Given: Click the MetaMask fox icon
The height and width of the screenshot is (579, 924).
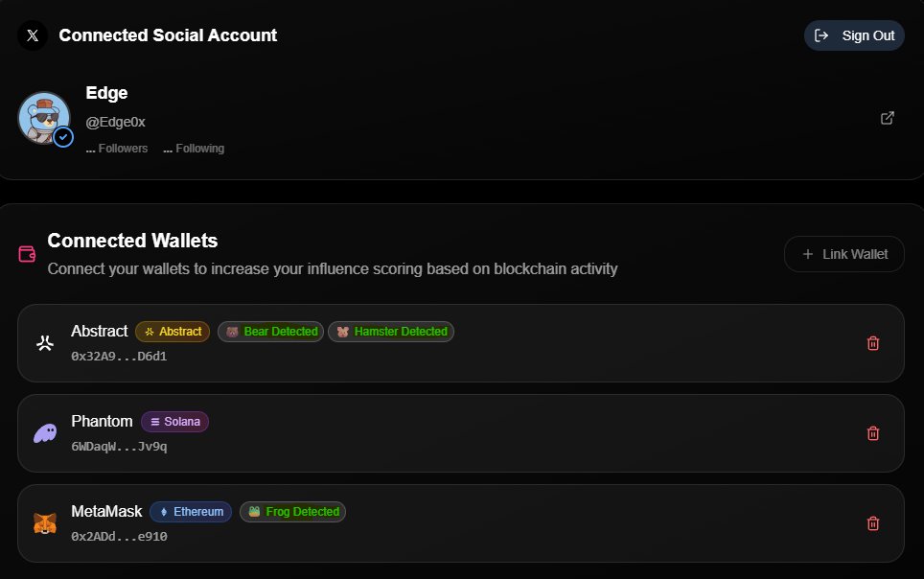Looking at the screenshot, I should tap(45, 523).
